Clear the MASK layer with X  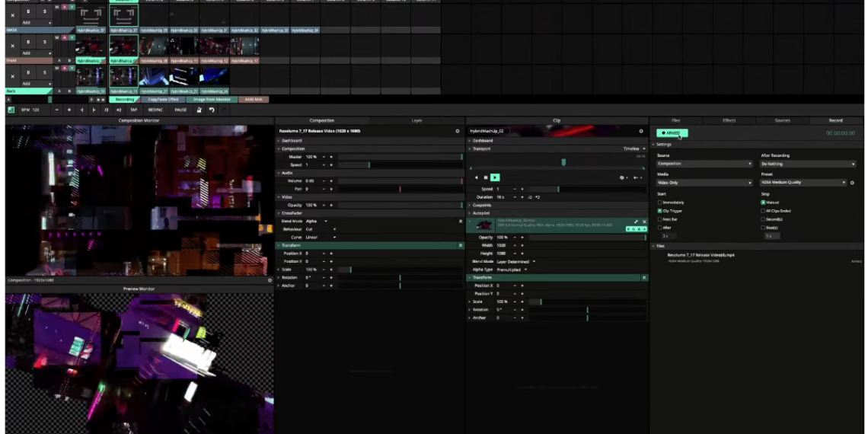click(x=12, y=14)
